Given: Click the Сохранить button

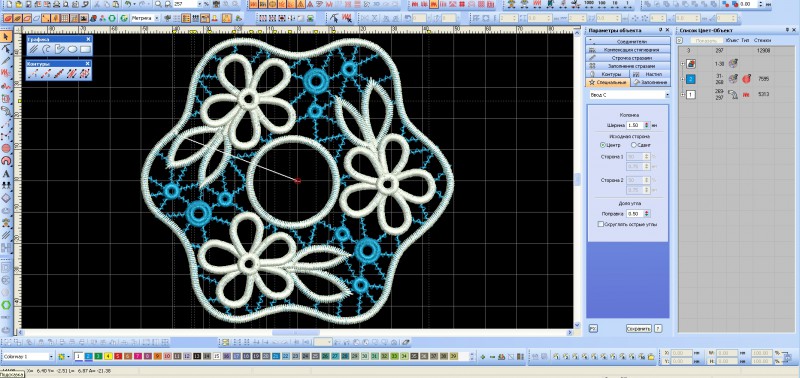Looking at the screenshot, I should [x=638, y=329].
